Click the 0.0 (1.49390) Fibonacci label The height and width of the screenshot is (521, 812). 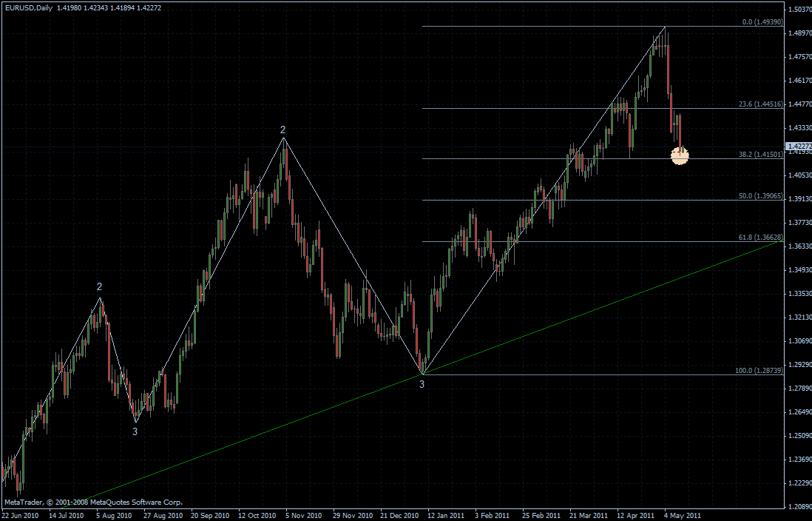pyautogui.click(x=762, y=22)
